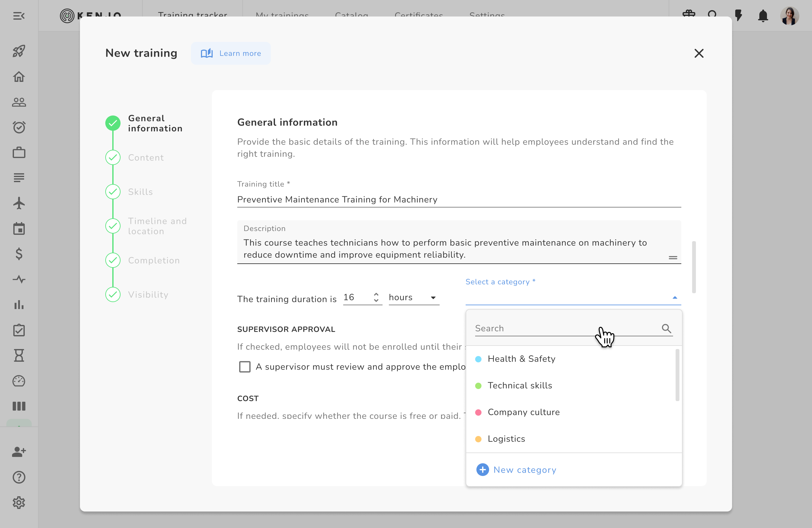This screenshot has width=812, height=528.
Task: Open the help question mark icon
Action: tap(19, 477)
